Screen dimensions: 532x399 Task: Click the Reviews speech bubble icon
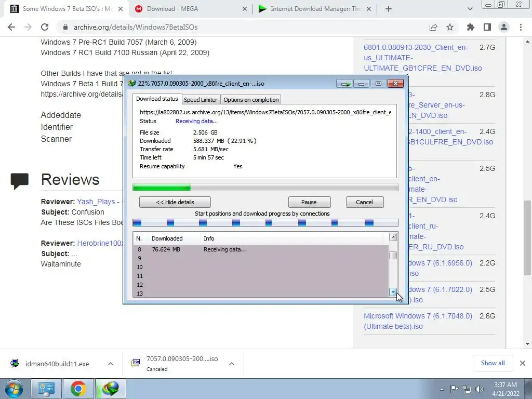pos(20,181)
